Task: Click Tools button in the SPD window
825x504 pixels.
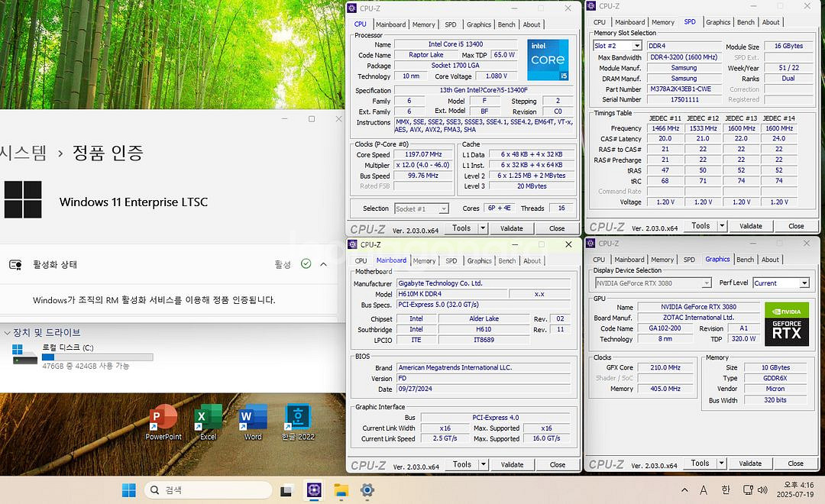Action: pos(700,226)
